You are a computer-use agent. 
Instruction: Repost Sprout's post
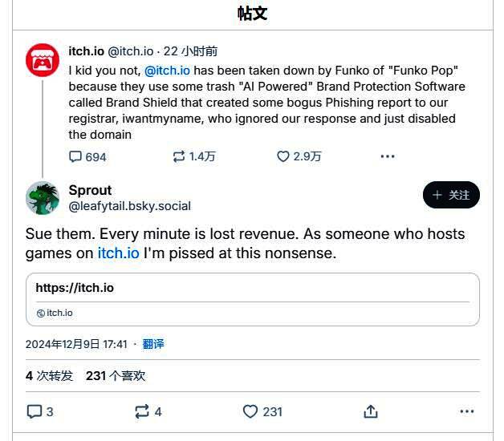pos(142,411)
